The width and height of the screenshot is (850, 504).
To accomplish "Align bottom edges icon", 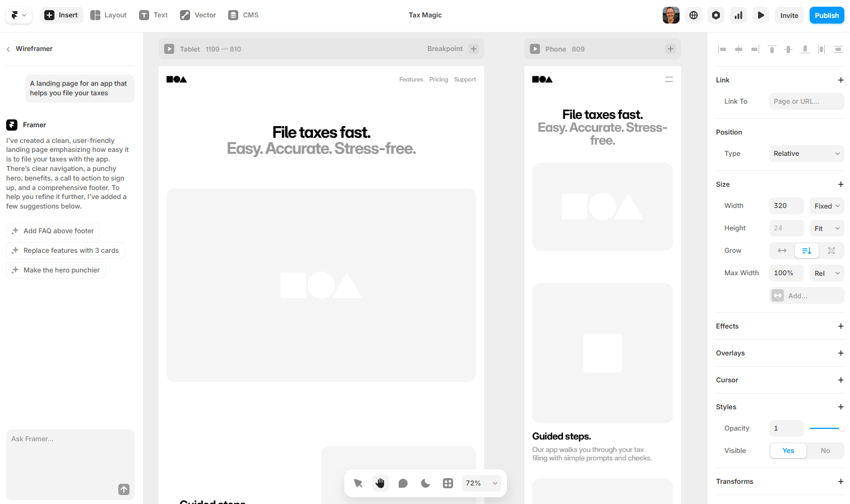I will [x=805, y=49].
